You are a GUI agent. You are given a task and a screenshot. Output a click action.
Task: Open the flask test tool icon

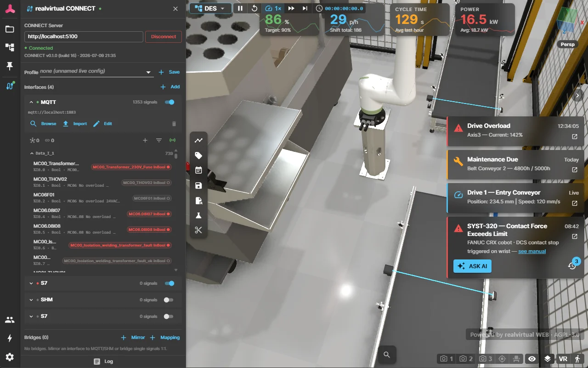click(198, 215)
